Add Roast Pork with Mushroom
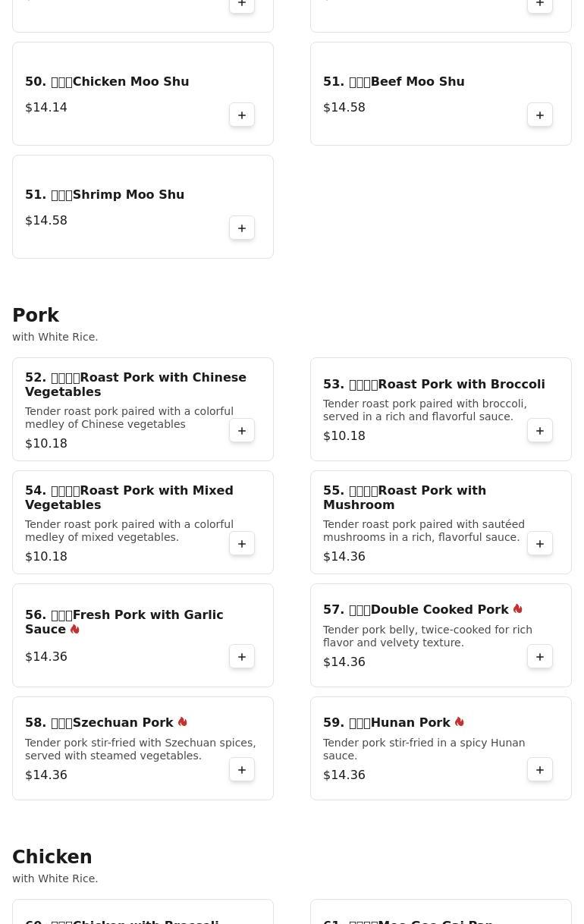This screenshot has height=924, width=584. click(x=540, y=544)
